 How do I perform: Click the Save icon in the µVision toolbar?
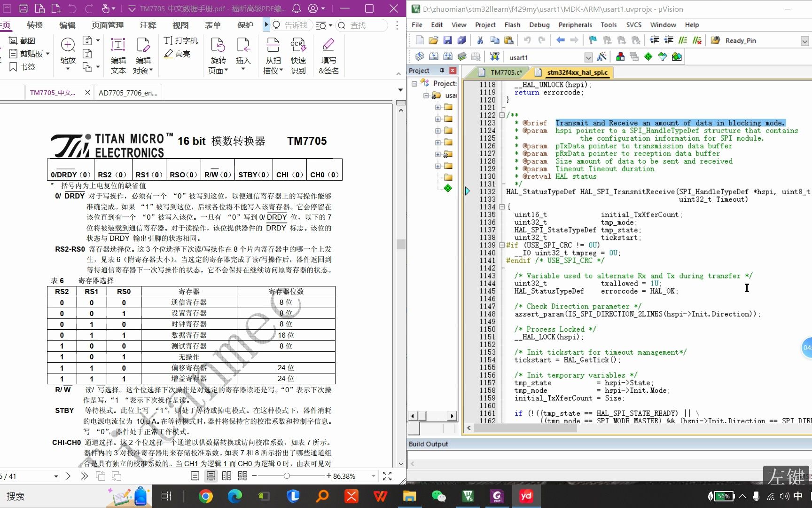pyautogui.click(x=447, y=40)
